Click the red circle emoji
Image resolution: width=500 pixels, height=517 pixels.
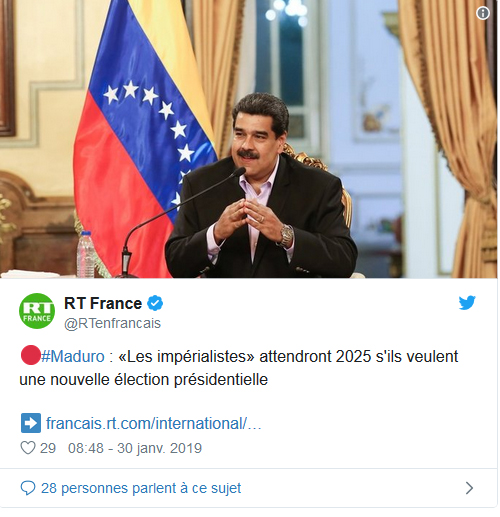coord(31,355)
